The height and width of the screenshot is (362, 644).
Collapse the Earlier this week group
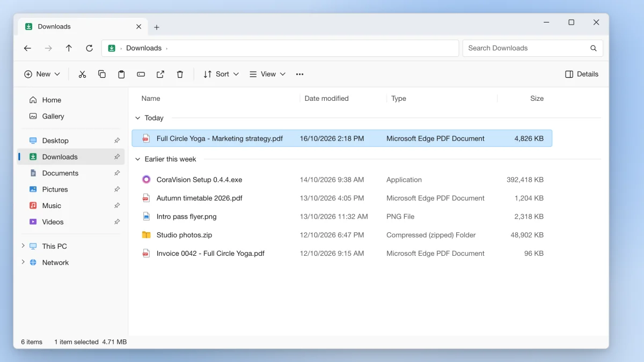point(138,159)
